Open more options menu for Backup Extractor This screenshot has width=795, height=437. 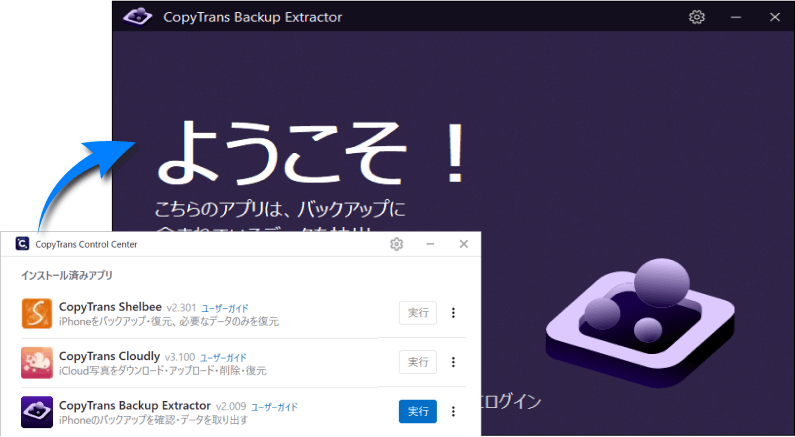[453, 411]
